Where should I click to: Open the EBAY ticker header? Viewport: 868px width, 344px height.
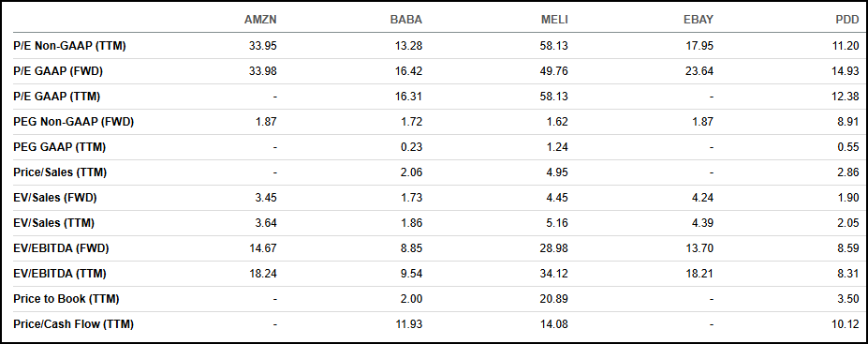coord(699,20)
